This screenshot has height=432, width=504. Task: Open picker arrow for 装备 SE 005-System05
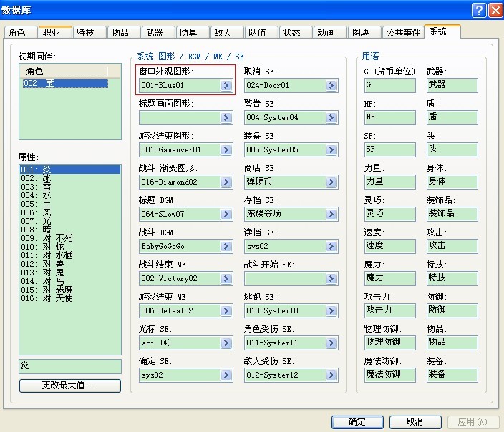click(331, 149)
